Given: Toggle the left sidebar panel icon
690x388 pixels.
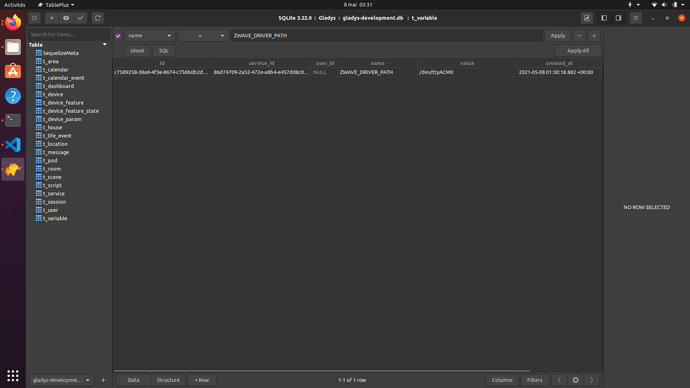Looking at the screenshot, I should (x=604, y=18).
